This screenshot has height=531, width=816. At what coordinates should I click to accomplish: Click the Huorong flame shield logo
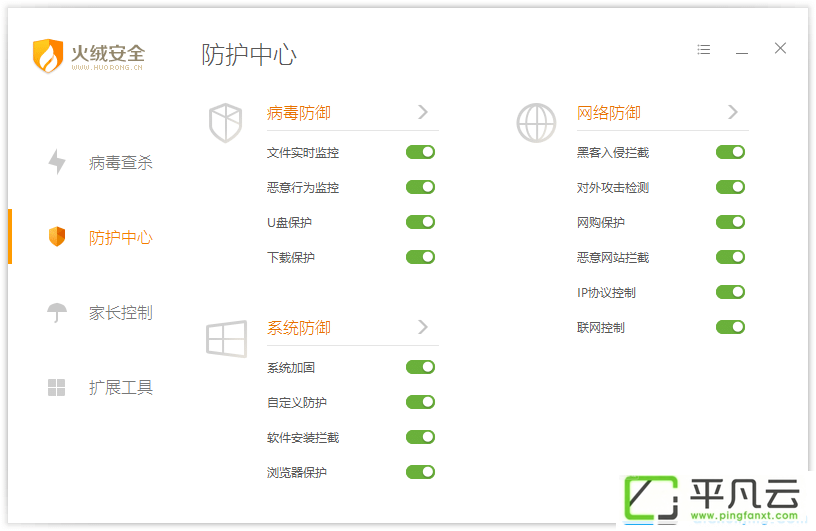point(48,55)
